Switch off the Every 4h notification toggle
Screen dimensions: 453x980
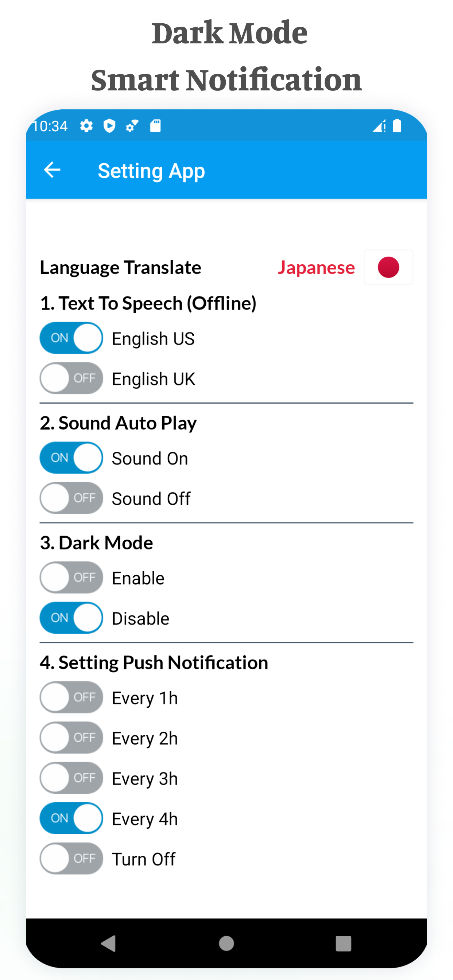tap(71, 818)
